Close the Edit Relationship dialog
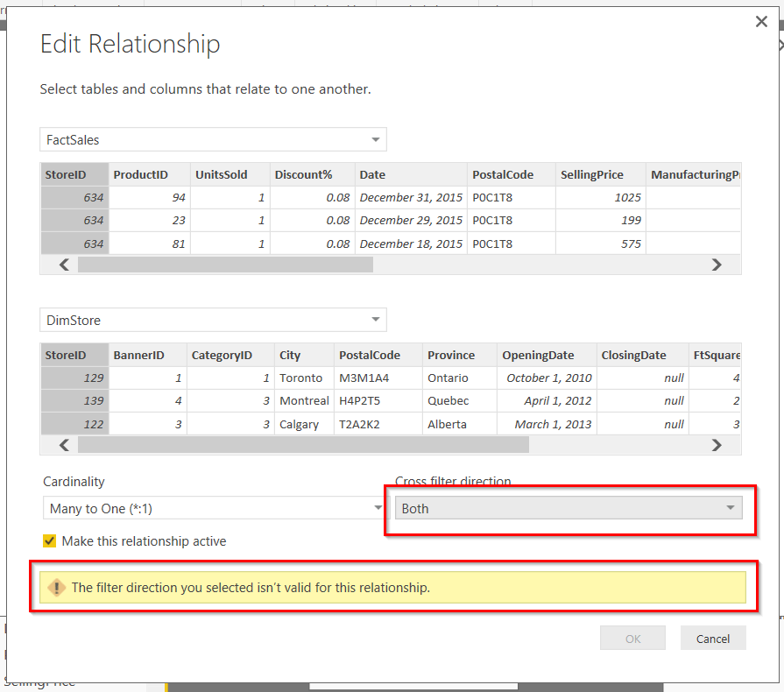This screenshot has width=784, height=692. point(761,22)
